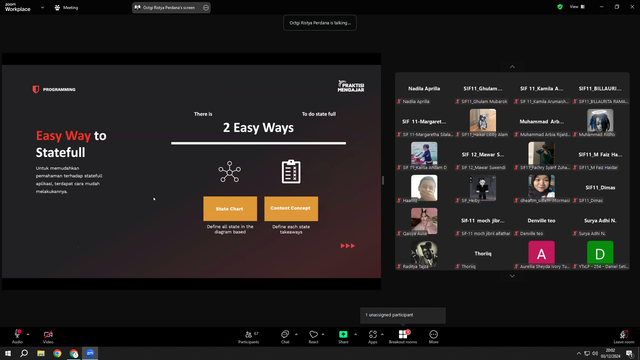The image size is (640, 360).
Task: Open Zoom Workplace dropdown chevron
Action: coord(42,7)
